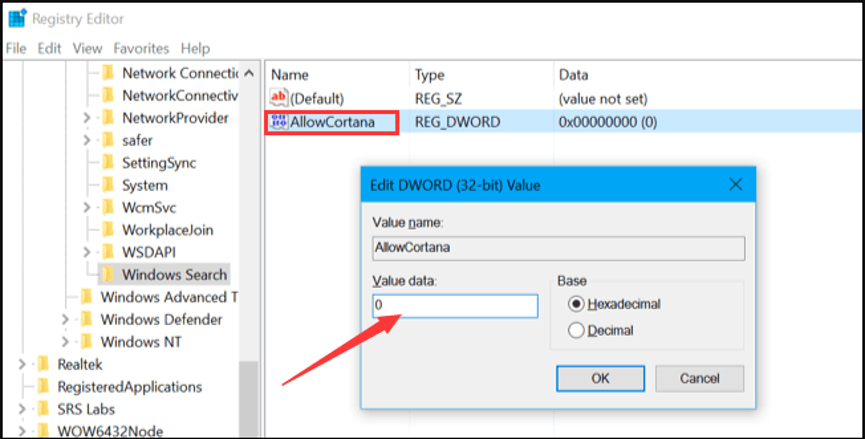
Task: Expand the WcmSvc tree node
Action: [88, 207]
